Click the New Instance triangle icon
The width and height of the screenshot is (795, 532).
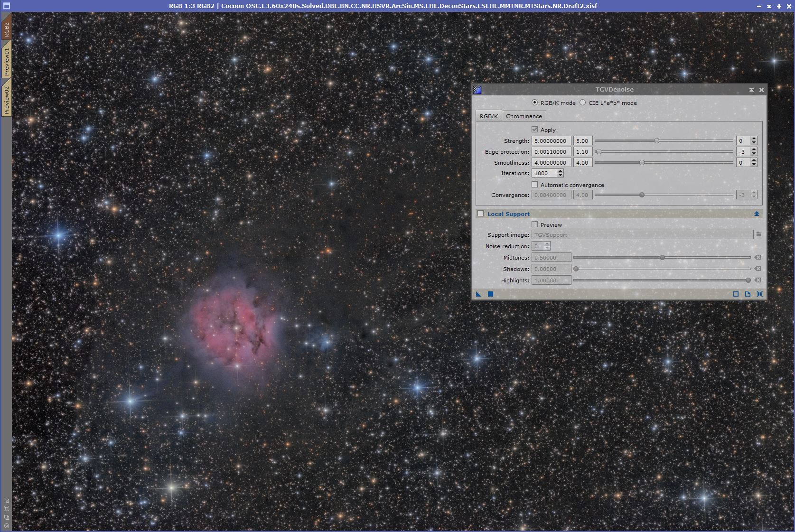click(478, 294)
